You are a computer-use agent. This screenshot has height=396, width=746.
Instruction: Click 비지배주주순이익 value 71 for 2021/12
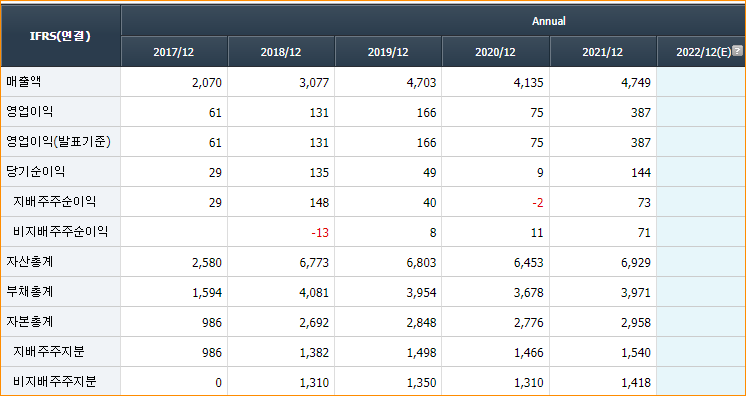644,233
